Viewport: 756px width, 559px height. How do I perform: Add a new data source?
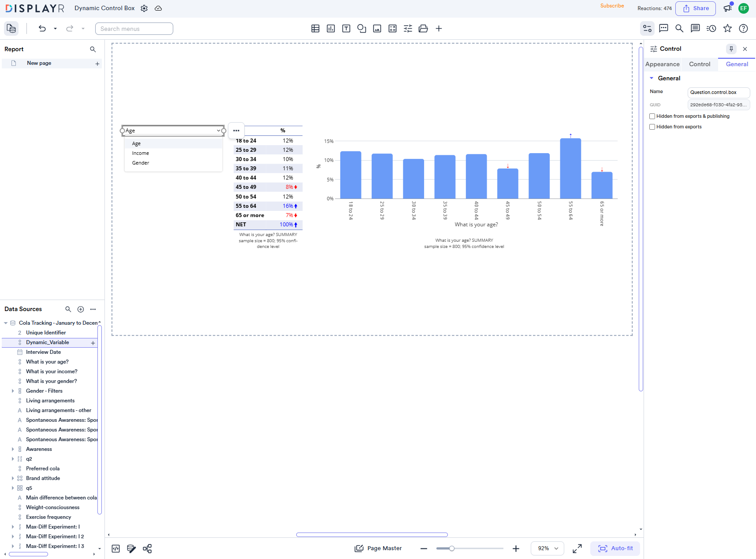(x=81, y=309)
